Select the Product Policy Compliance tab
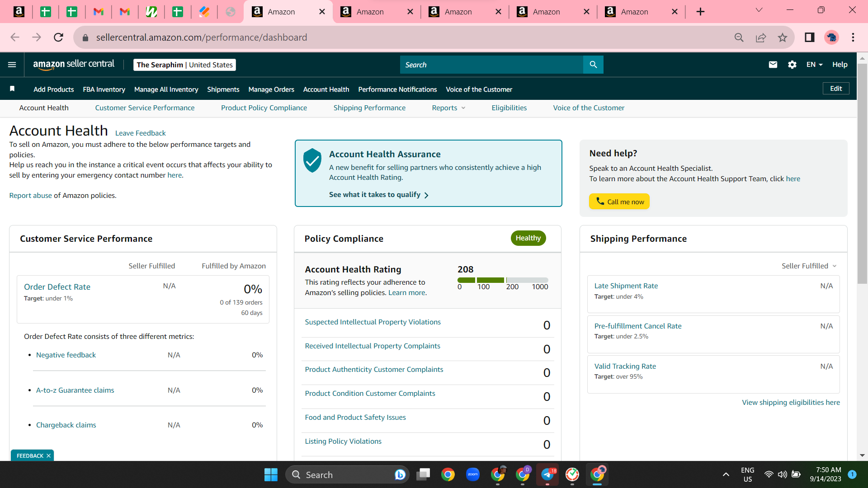The image size is (868, 488). (x=264, y=108)
